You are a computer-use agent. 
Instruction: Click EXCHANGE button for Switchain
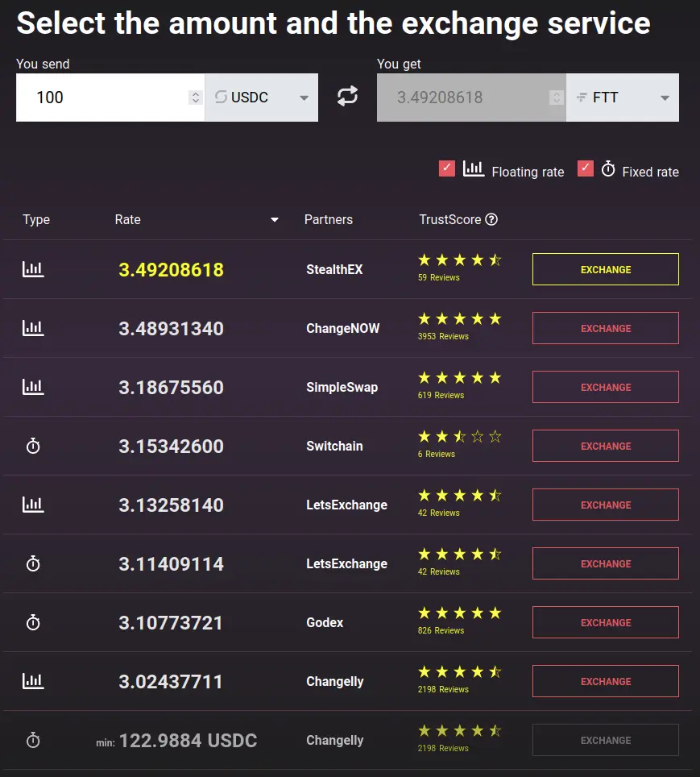coord(606,446)
